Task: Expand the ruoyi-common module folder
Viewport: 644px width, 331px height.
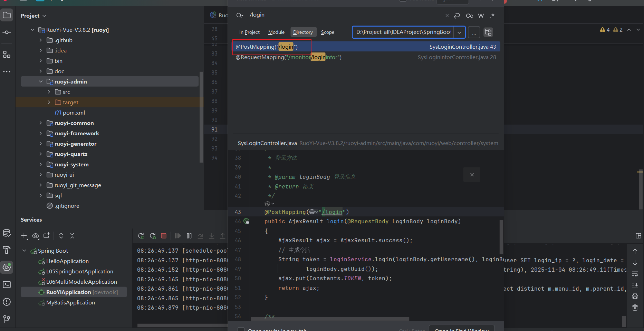Action: [41, 123]
